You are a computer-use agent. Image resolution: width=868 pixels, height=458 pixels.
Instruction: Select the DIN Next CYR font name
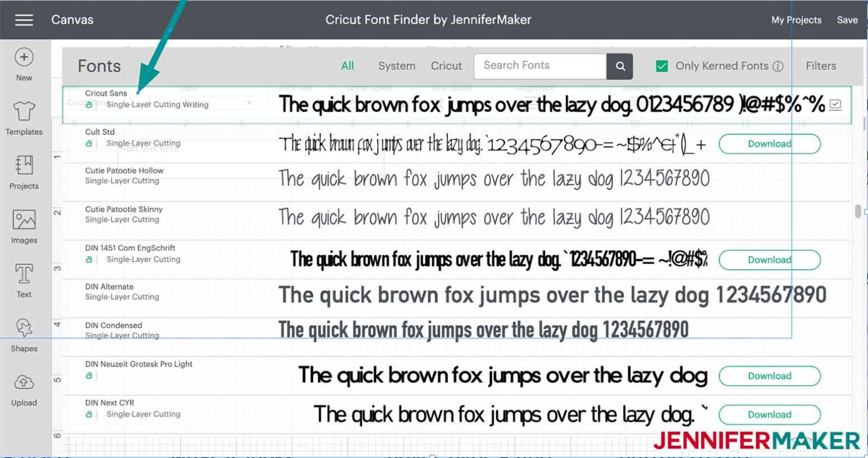click(x=110, y=403)
